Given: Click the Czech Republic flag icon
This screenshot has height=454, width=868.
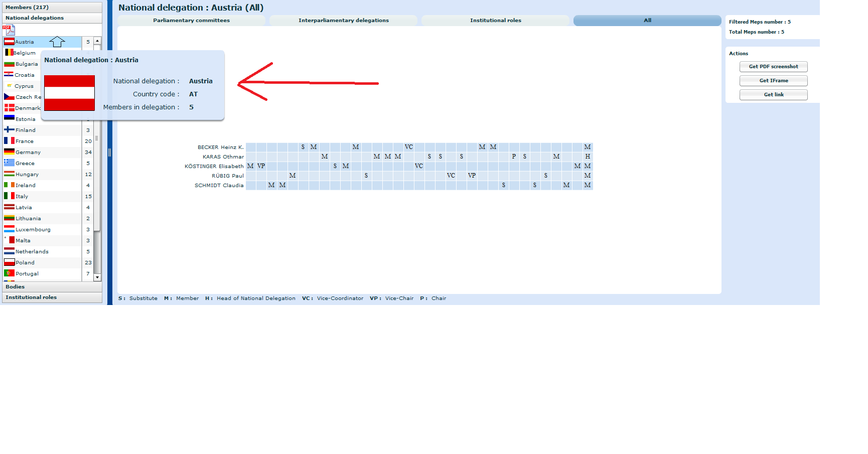Looking at the screenshot, I should (9, 97).
